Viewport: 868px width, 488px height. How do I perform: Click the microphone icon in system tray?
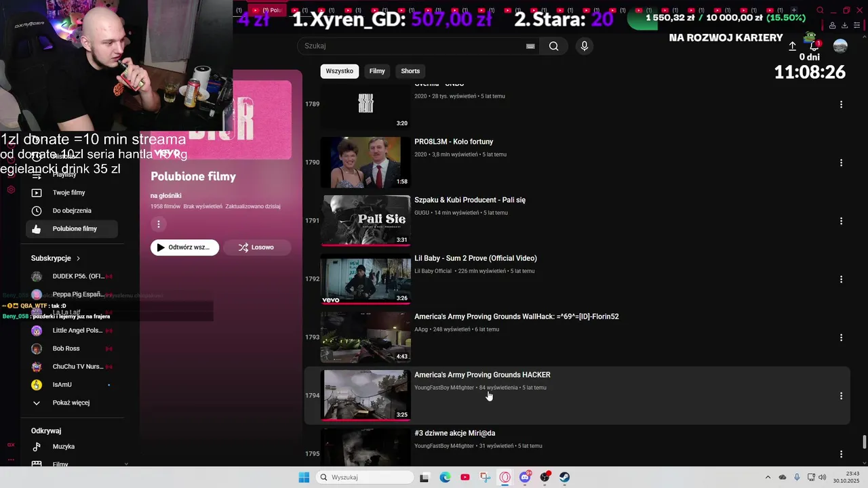(797, 477)
